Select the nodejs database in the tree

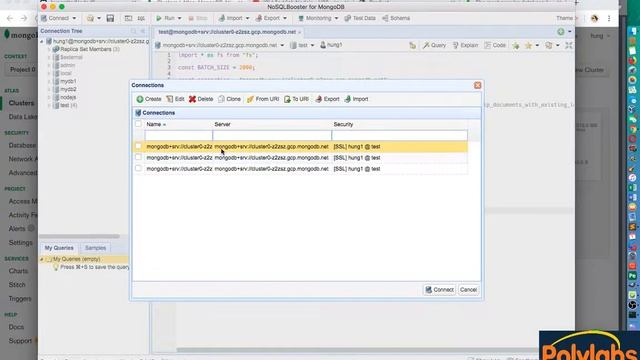(68, 97)
